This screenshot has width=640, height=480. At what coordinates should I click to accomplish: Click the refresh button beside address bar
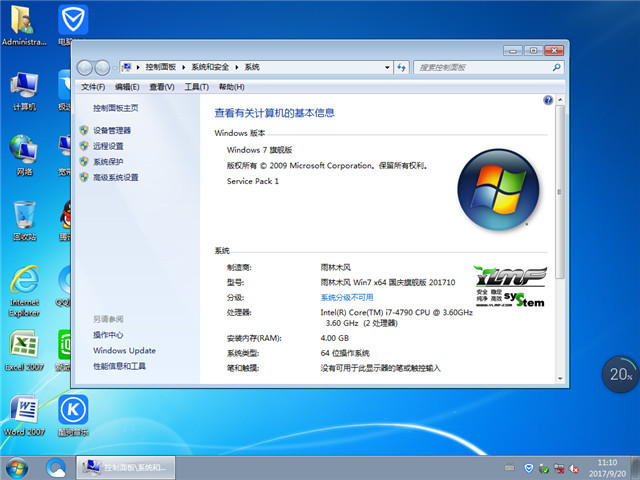[x=401, y=67]
